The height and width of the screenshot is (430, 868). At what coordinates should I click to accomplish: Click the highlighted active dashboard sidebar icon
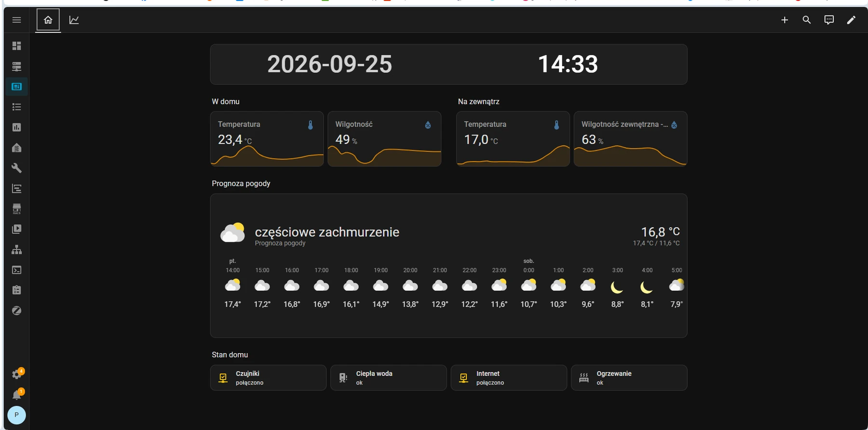[x=16, y=86]
